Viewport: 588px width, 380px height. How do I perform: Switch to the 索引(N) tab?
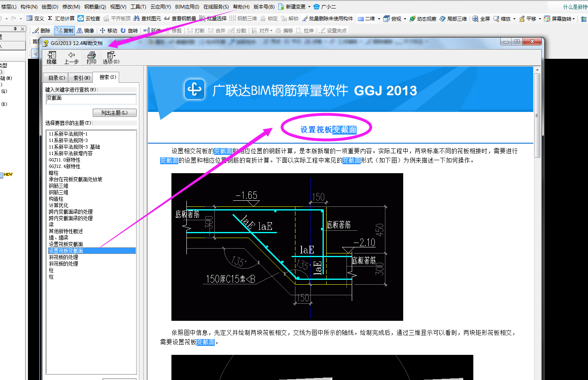click(x=81, y=78)
